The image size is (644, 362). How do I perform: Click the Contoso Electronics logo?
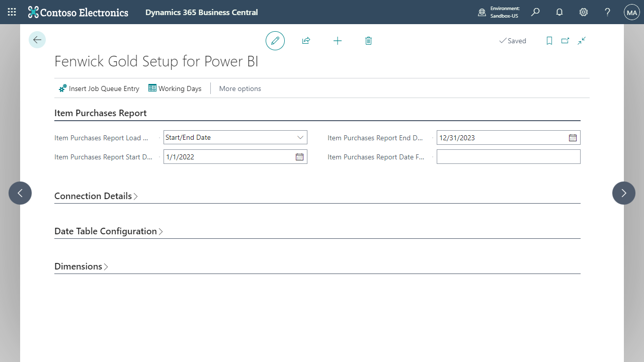(78, 12)
